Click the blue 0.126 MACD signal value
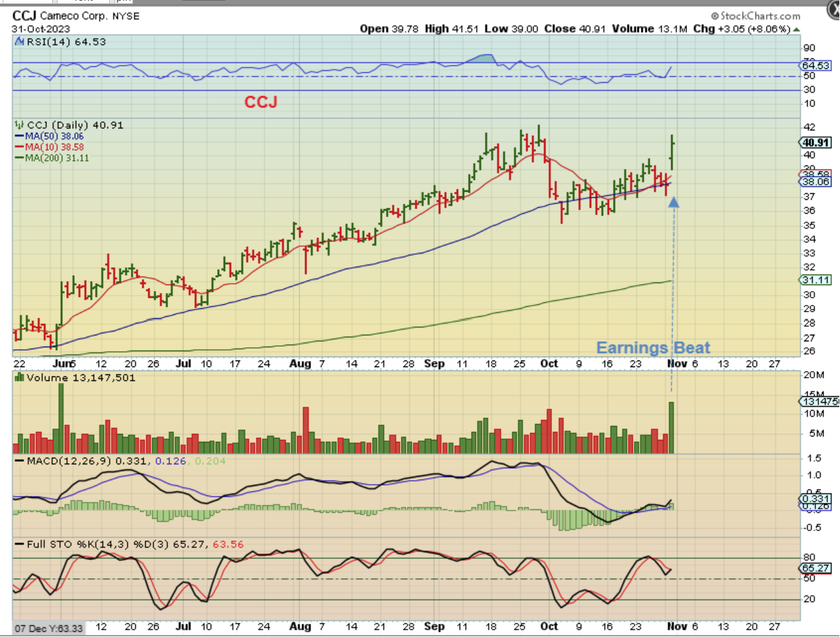 pos(170,460)
